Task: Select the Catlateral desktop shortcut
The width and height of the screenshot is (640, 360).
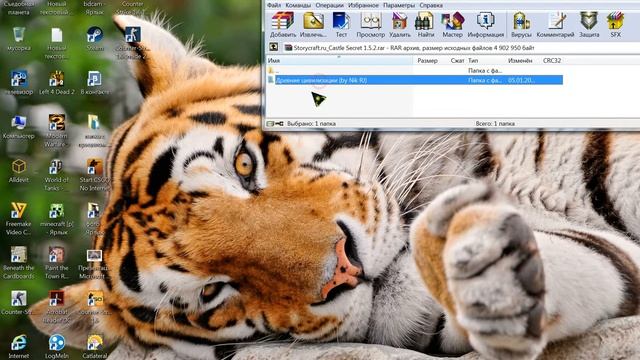Action: click(95, 347)
